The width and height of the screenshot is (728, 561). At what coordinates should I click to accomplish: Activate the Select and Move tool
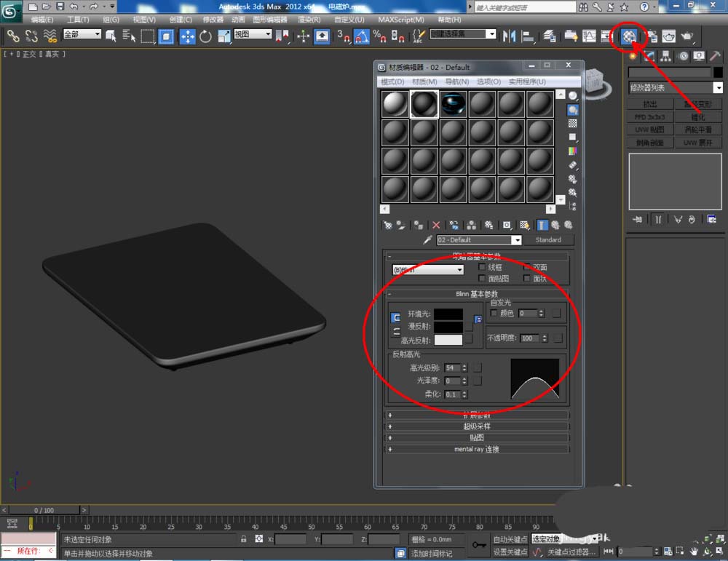(187, 36)
